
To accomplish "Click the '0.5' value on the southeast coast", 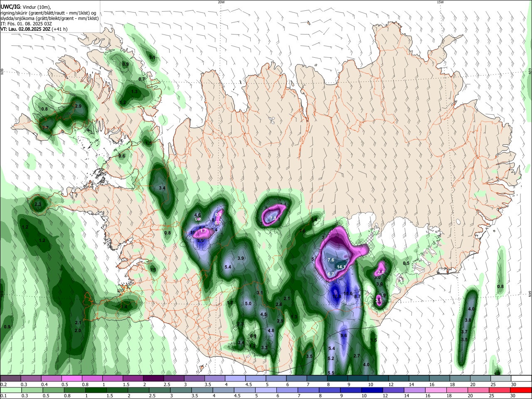I will click(x=406, y=263).
